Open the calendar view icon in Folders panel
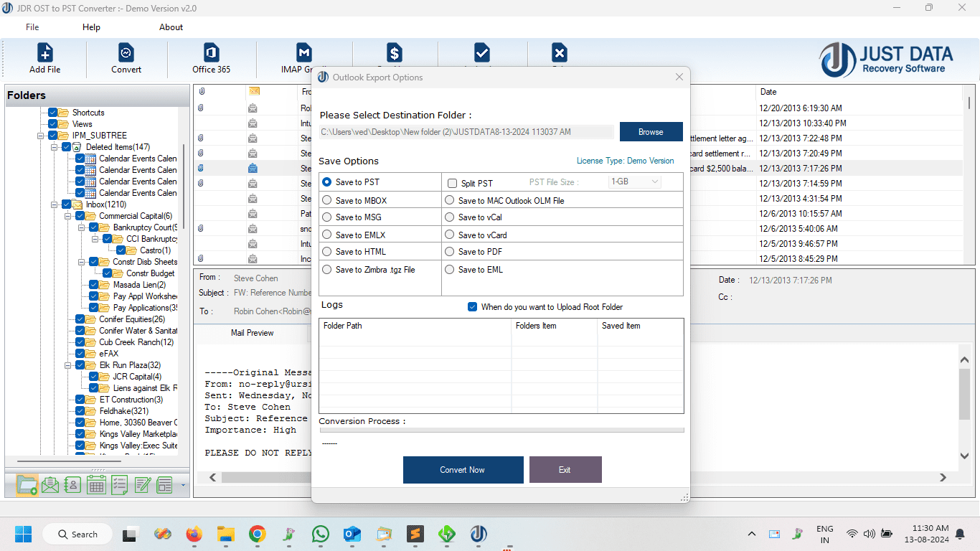This screenshot has width=980, height=551. [96, 486]
